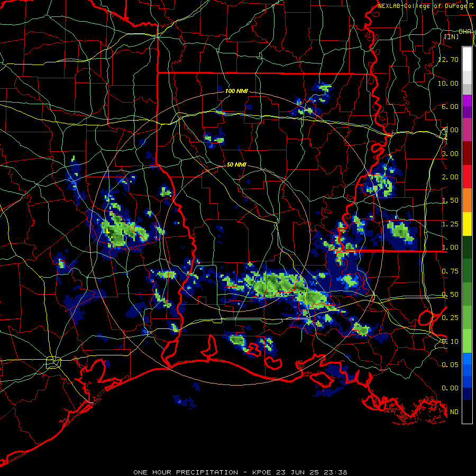Click the 50 NMI range ring label
This screenshot has width=476, height=476.
(x=236, y=164)
